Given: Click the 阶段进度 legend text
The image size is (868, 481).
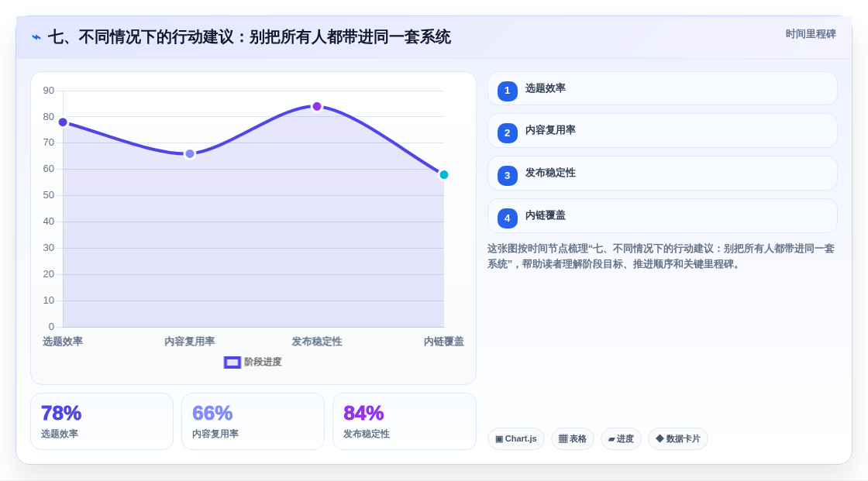Looking at the screenshot, I should tap(263, 362).
